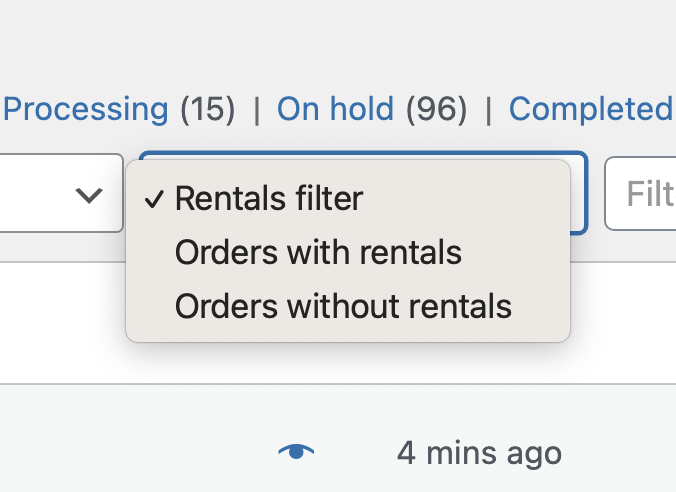Select the order row containing the eye icon
Image resolution: width=676 pixels, height=492 pixels.
point(150,453)
